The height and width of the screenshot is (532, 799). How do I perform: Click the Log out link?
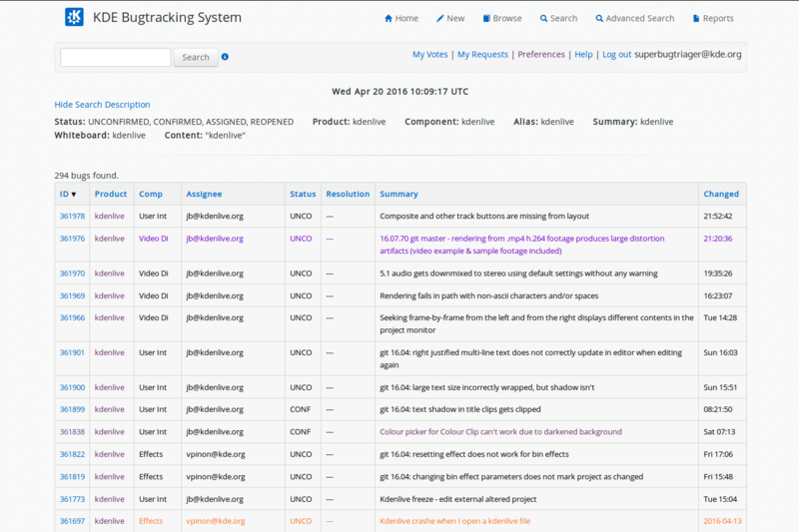pyautogui.click(x=616, y=55)
